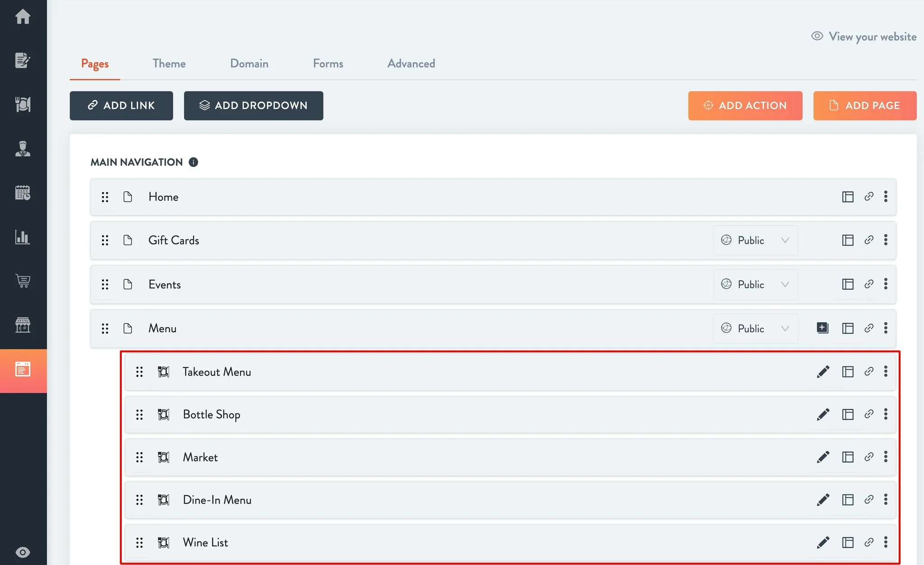Switch to the Advanced tab
This screenshot has height=565, width=924.
pos(411,64)
